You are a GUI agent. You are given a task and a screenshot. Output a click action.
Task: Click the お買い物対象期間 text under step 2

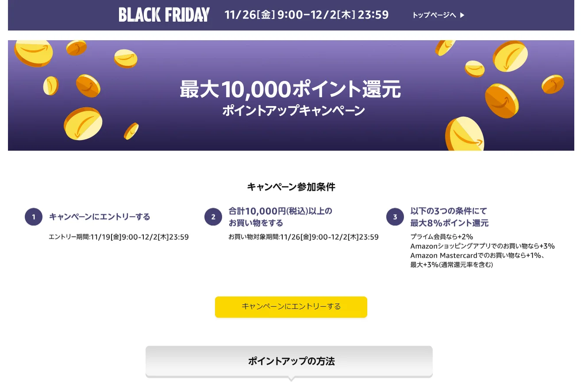302,237
